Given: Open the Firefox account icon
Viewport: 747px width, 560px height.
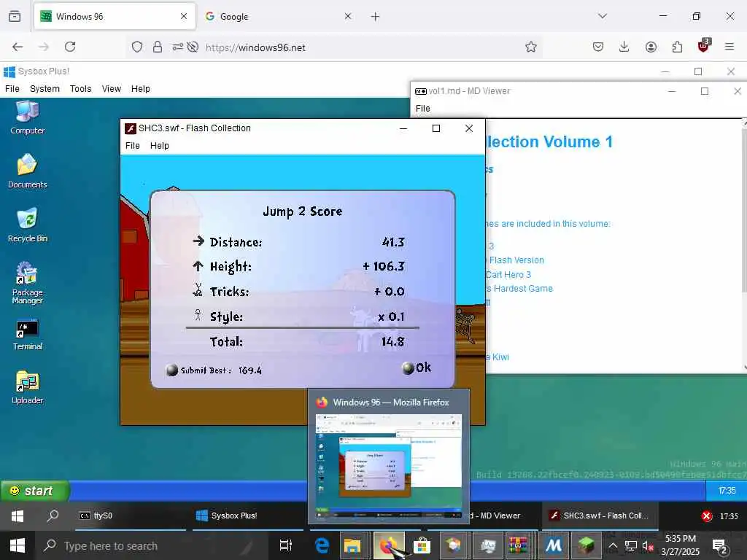Looking at the screenshot, I should pyautogui.click(x=651, y=47).
